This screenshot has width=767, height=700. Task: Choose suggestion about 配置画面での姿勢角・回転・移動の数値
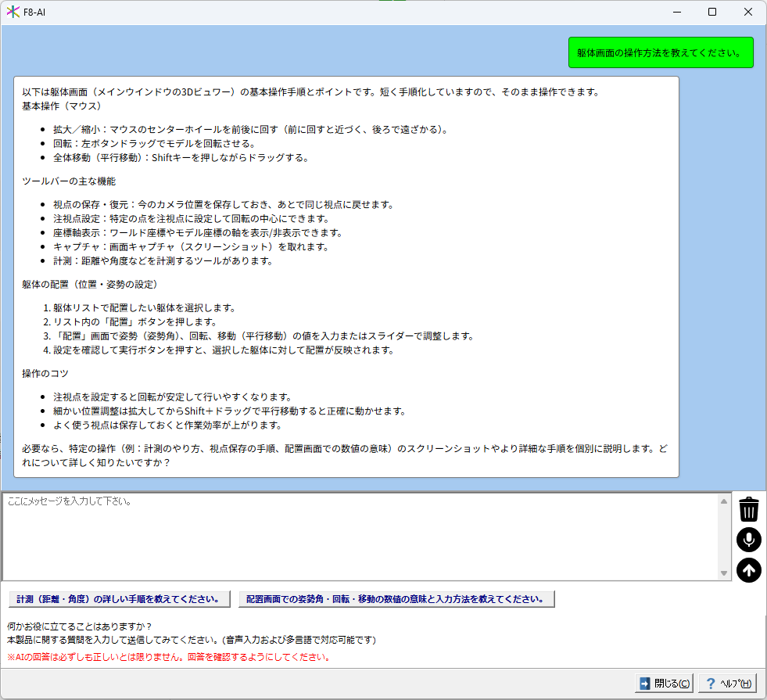click(x=396, y=599)
